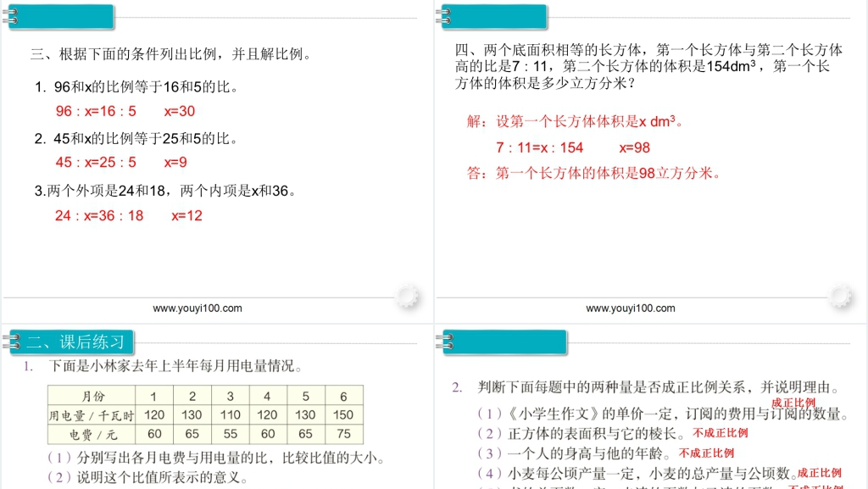The image size is (868, 489).
Task: Click sub-question （2）说明这个比值所表示的意义
Action: coord(147,477)
